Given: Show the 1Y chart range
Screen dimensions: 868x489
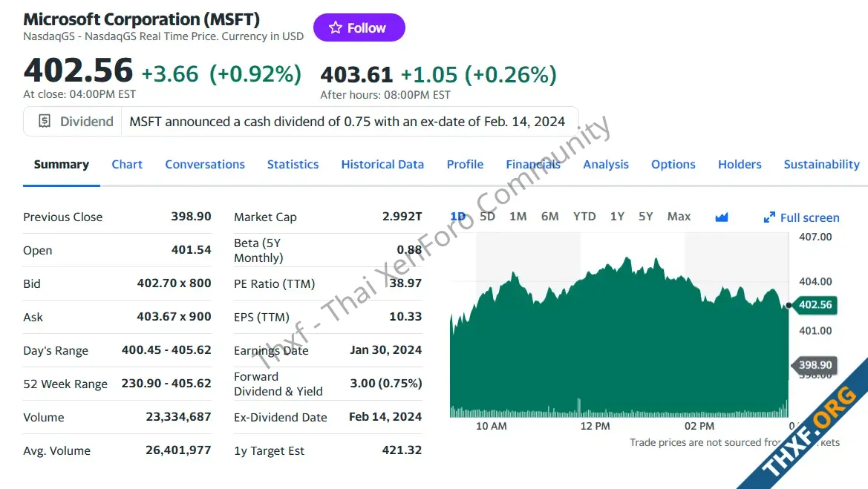Looking at the screenshot, I should coord(617,217).
